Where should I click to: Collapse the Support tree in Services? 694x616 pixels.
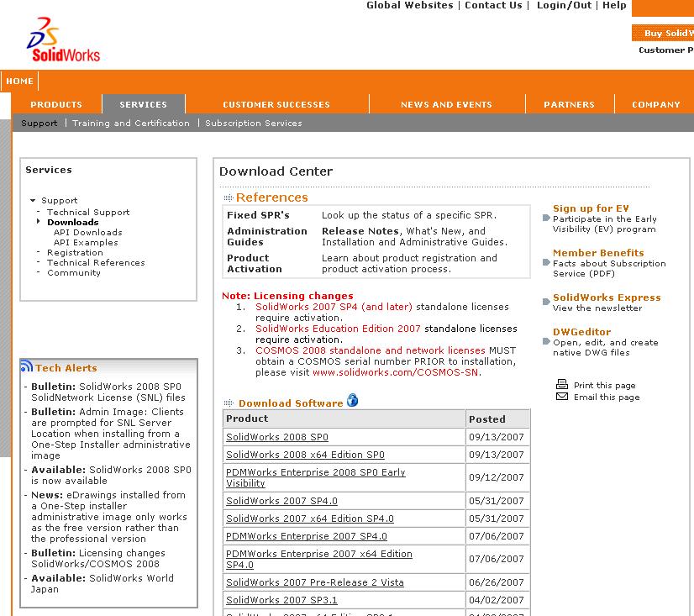pos(33,201)
